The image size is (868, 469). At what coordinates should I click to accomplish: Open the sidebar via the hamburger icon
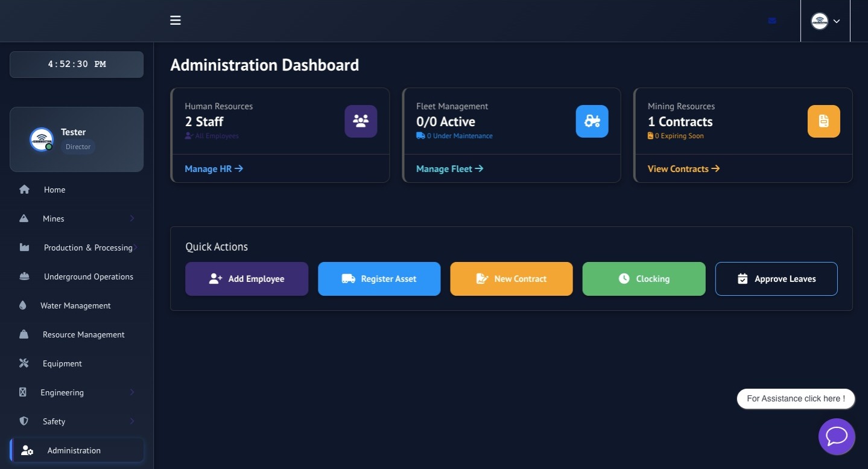click(x=175, y=20)
